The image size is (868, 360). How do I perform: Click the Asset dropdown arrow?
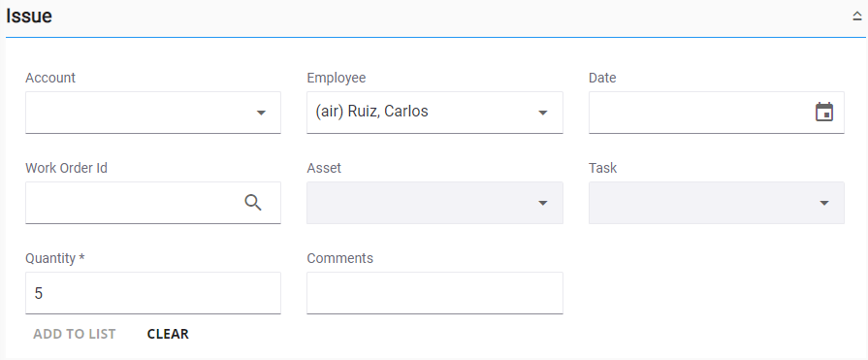click(543, 203)
